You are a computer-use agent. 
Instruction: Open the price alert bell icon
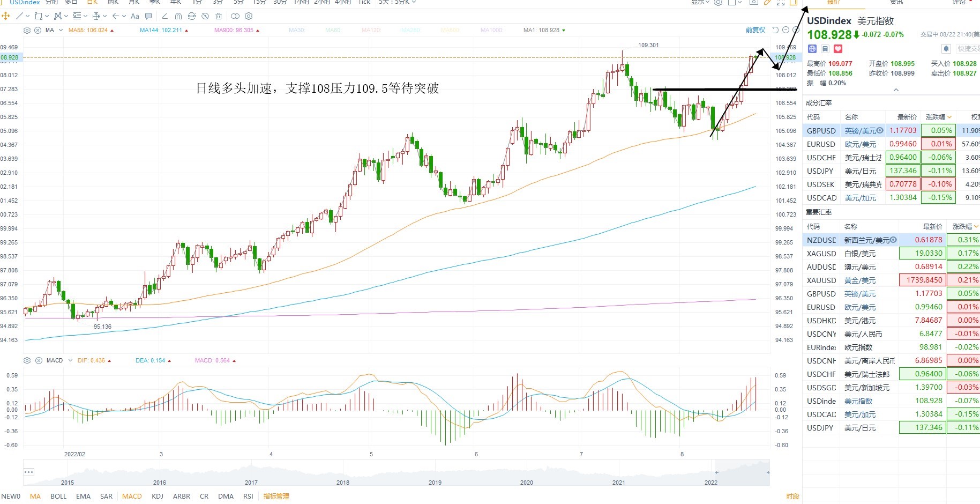[x=946, y=49]
